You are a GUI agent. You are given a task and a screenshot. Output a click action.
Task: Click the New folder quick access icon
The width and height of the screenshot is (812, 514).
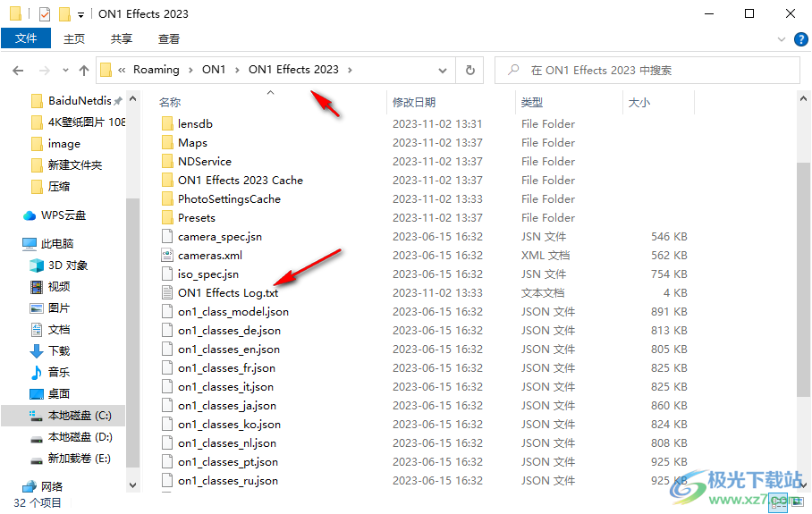tap(64, 14)
